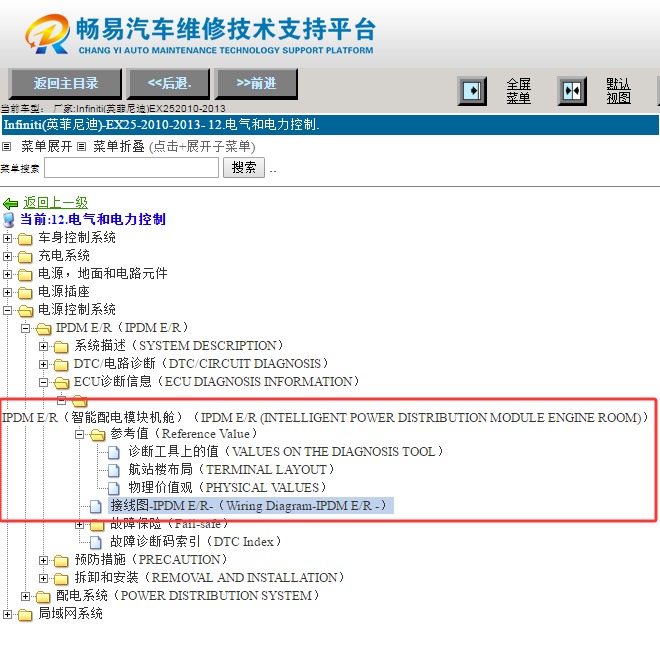Expand the 电源插座 tree node

point(7,292)
